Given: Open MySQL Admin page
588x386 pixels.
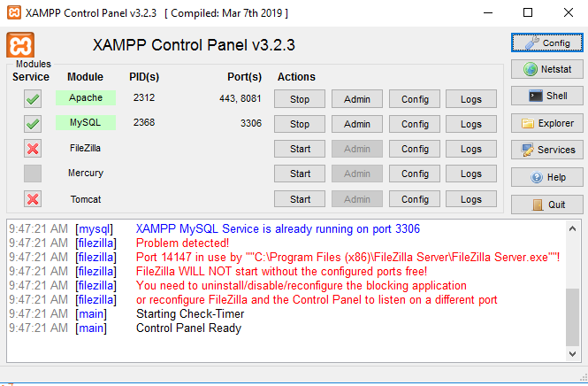Looking at the screenshot, I should 356,124.
